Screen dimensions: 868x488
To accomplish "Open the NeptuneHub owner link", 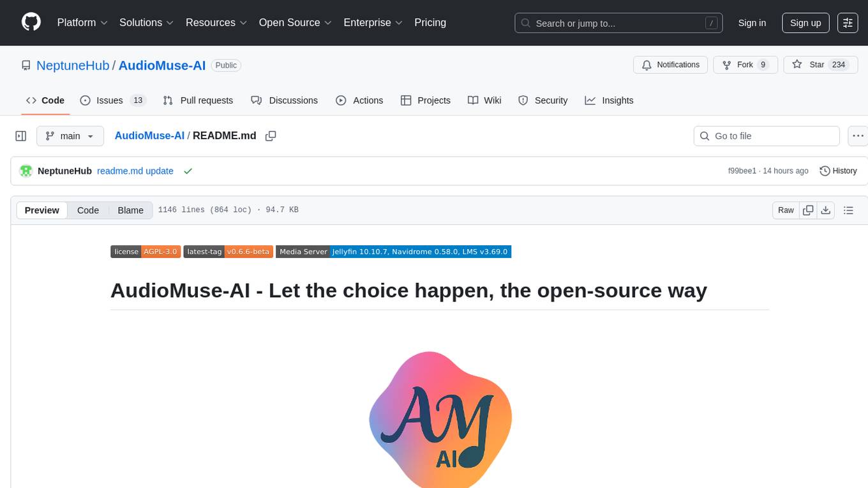I will 73,65.
